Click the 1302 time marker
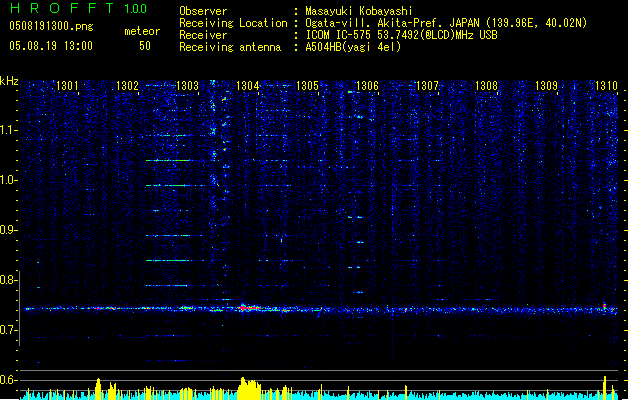Image resolution: width=629 pixels, height=400 pixels. [127, 86]
